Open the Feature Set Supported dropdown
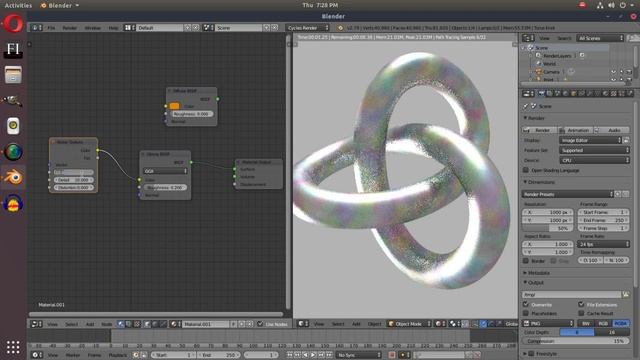Viewport: 640px width, 360px height. click(x=594, y=150)
